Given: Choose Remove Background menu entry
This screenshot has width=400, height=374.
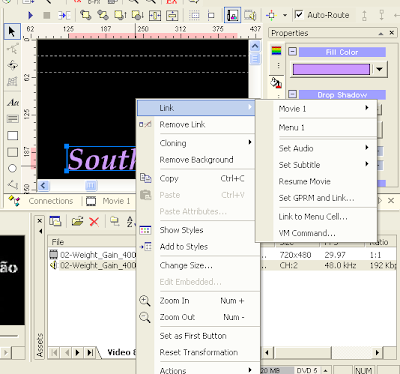Looking at the screenshot, I should [x=197, y=160].
